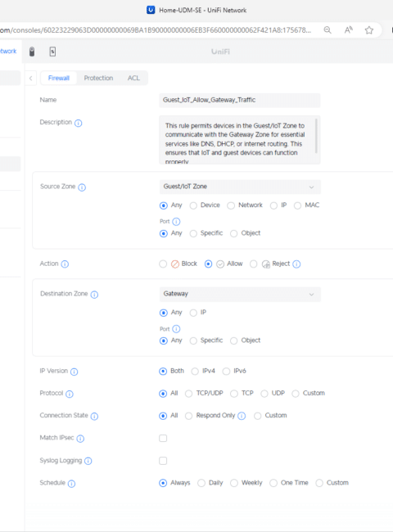The image size is (393, 532).
Task: Open the Network link in top bar
Action: pos(8,52)
